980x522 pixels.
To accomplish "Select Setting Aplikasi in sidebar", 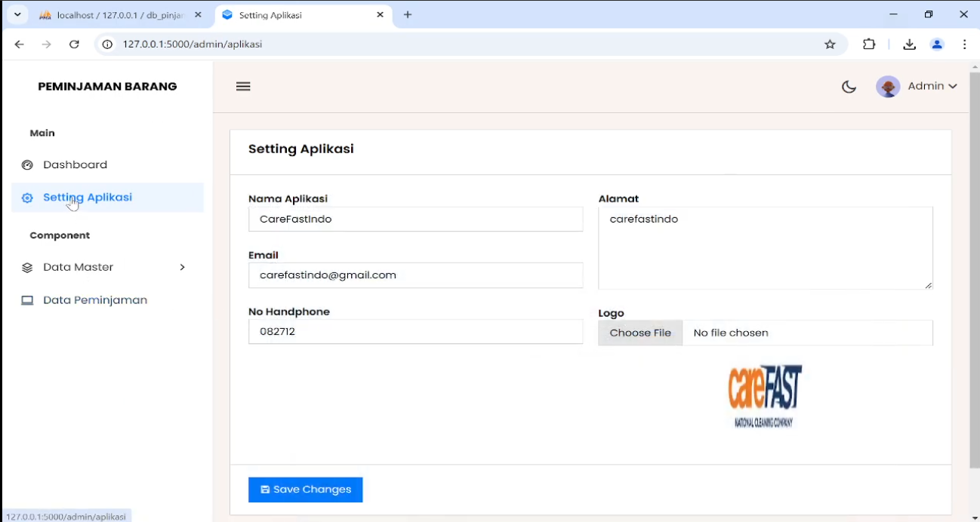I will pyautogui.click(x=88, y=198).
